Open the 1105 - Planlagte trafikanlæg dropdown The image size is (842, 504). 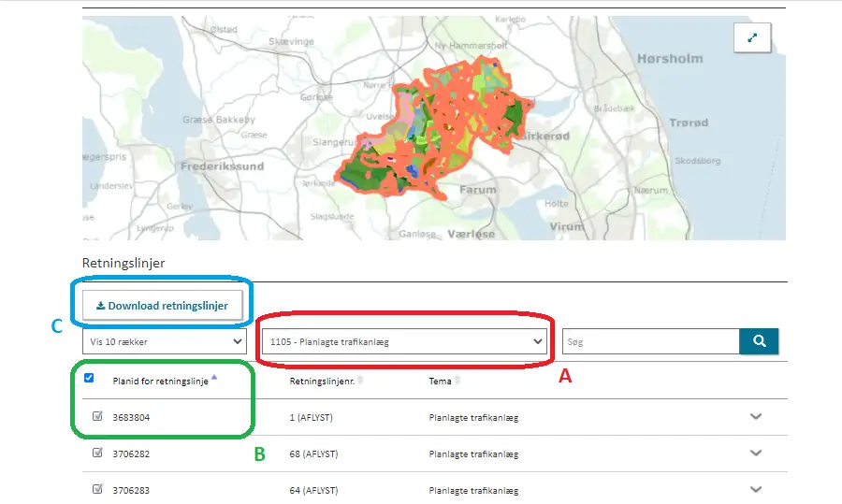[404, 341]
